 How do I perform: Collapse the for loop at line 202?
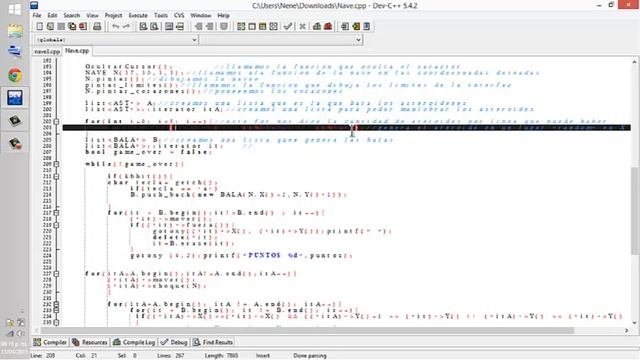[56, 122]
